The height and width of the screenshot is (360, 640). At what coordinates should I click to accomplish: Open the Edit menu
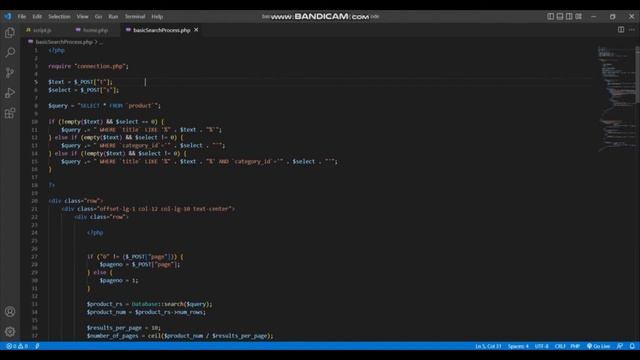tap(37, 17)
